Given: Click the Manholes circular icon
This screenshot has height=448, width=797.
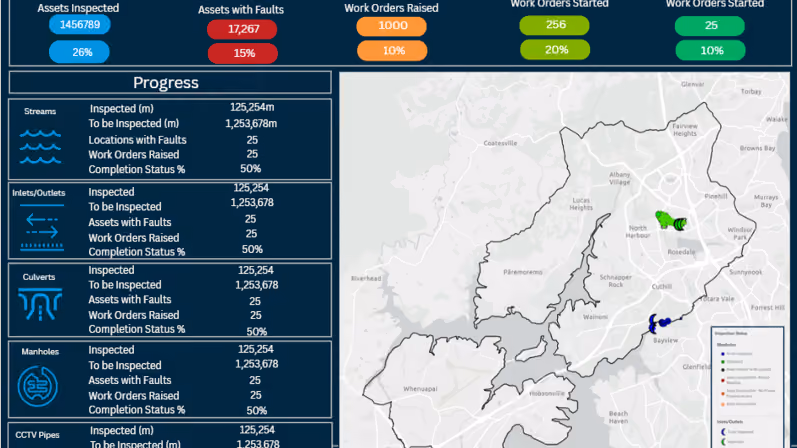Looking at the screenshot, I should pyautogui.click(x=38, y=386).
